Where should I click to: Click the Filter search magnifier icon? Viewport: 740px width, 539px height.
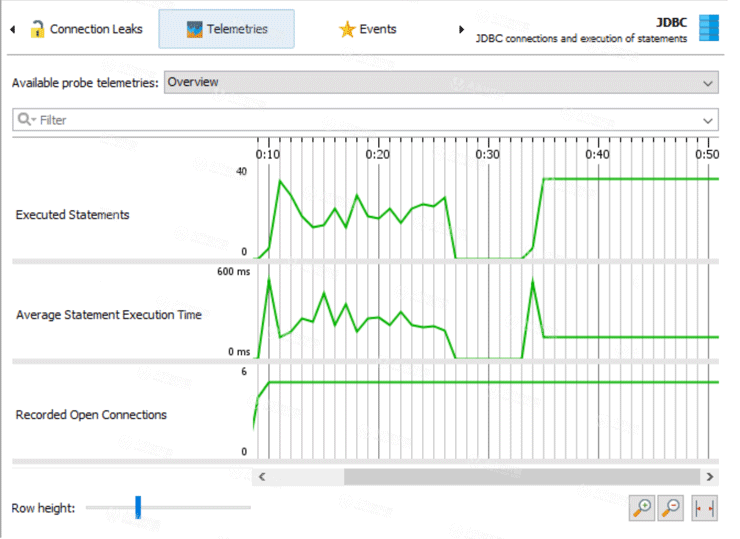(24, 120)
